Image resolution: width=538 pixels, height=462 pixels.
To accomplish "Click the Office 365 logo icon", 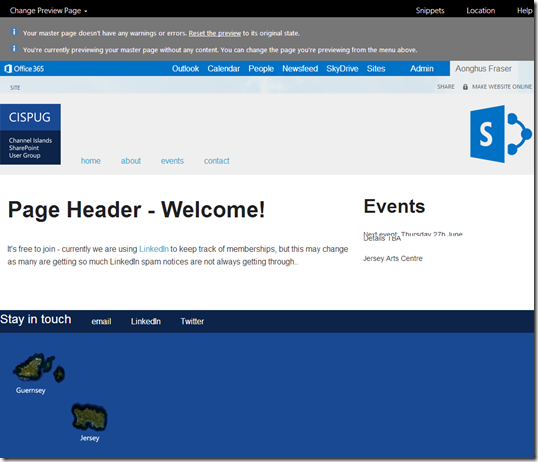I will (x=8, y=69).
